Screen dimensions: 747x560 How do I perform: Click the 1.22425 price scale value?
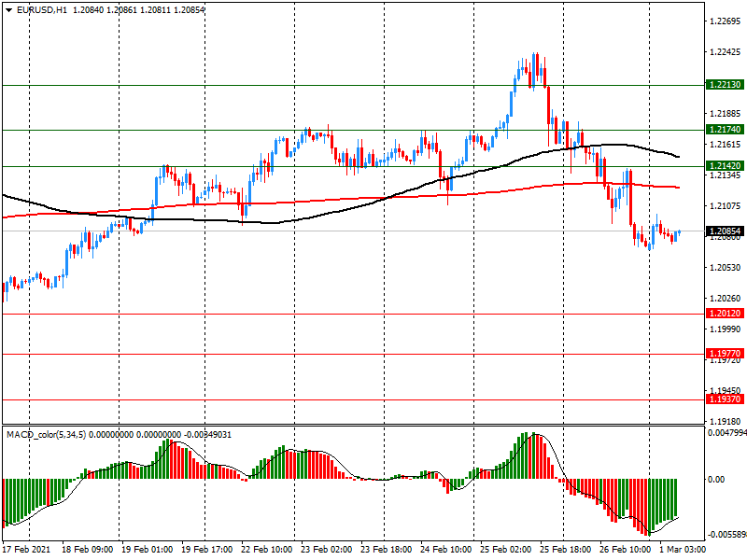(x=726, y=52)
